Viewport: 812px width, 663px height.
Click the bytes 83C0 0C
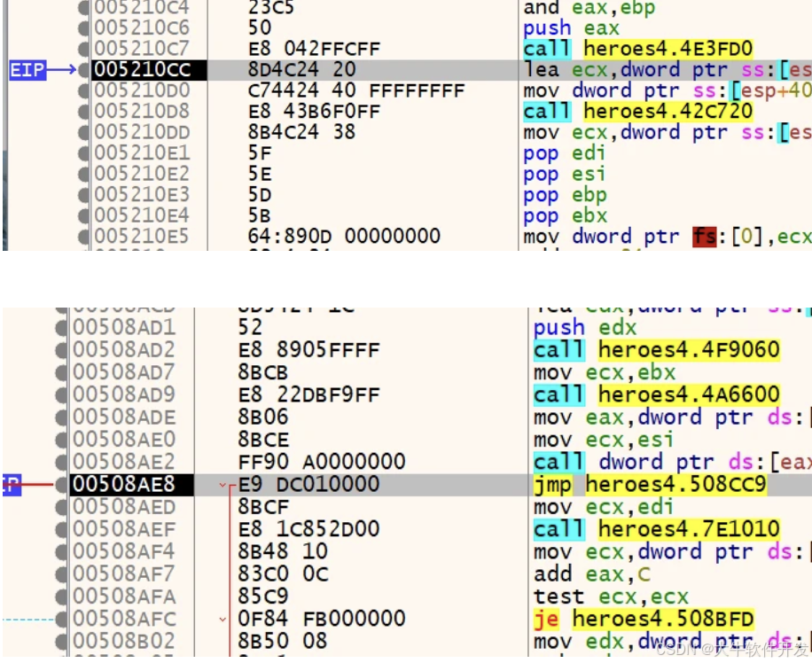pos(283,573)
